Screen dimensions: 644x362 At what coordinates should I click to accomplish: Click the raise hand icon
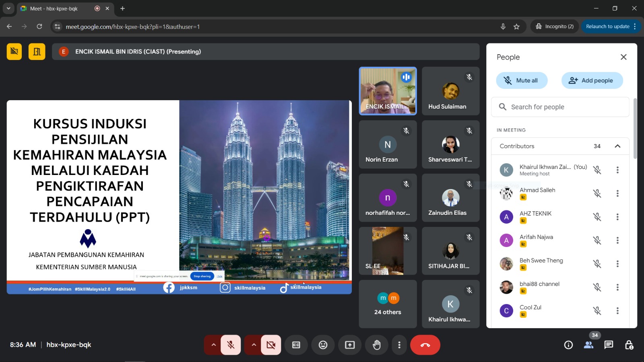(x=377, y=345)
